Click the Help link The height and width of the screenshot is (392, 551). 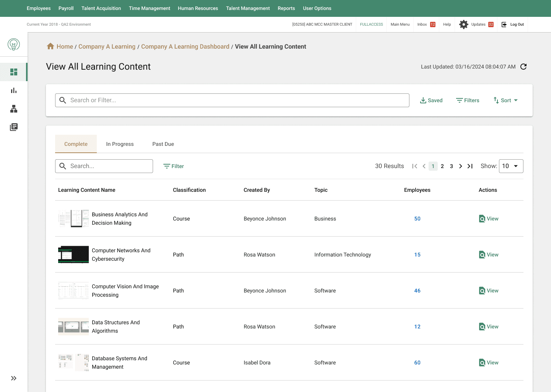click(x=447, y=24)
